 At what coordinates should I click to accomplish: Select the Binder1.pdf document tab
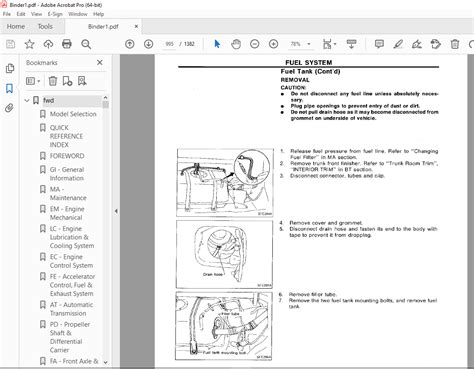pyautogui.click(x=103, y=27)
